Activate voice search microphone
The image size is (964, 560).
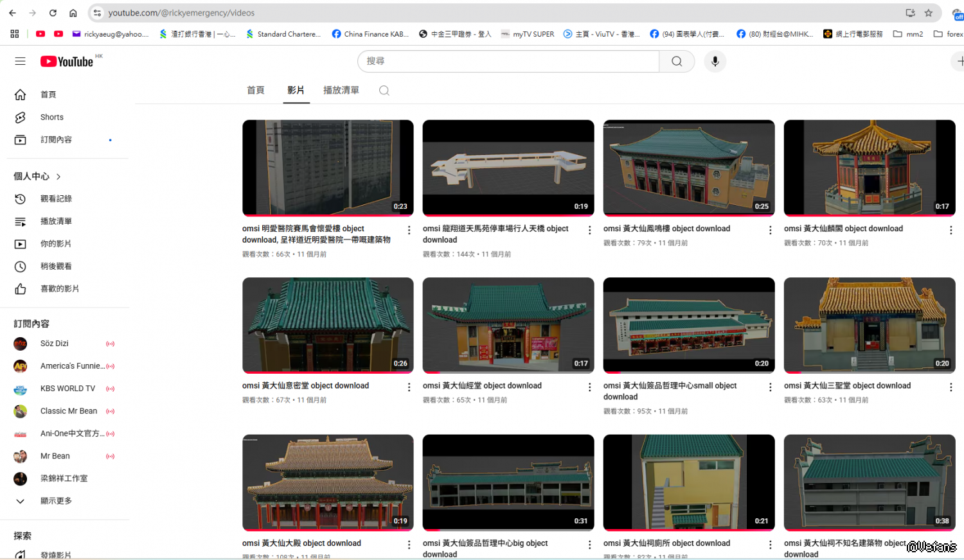(x=715, y=61)
